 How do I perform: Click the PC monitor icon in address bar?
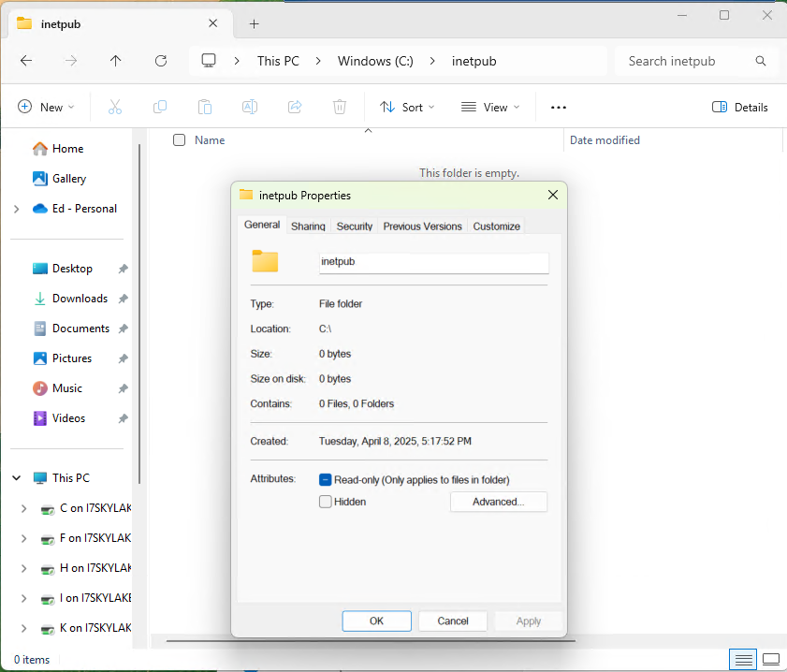(209, 61)
